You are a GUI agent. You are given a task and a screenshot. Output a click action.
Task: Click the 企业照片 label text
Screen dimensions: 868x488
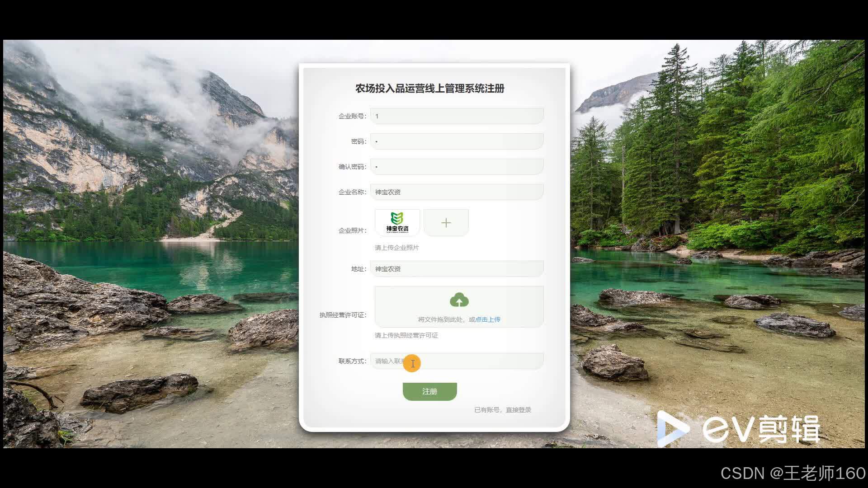tap(352, 230)
